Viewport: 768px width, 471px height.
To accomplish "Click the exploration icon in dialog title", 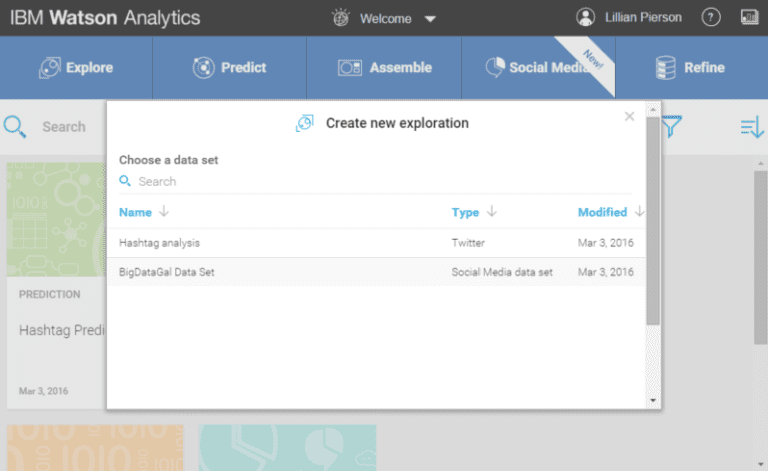I will click(x=304, y=123).
